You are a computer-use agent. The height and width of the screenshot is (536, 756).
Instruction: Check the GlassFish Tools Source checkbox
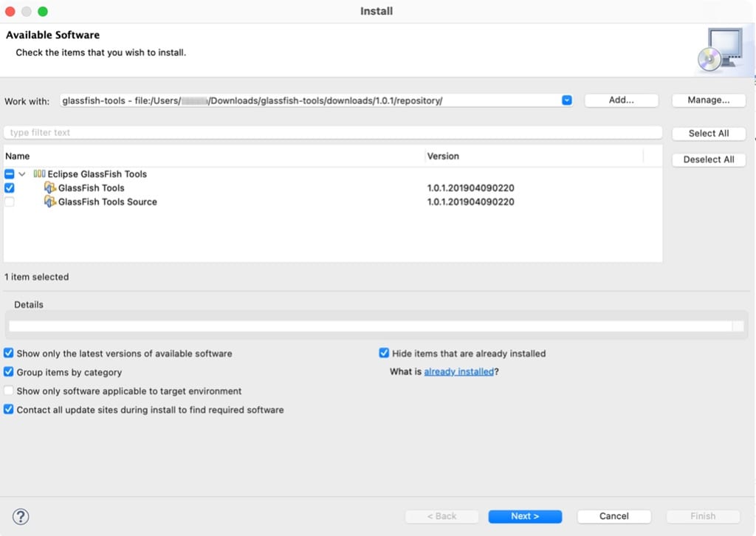tap(10, 202)
